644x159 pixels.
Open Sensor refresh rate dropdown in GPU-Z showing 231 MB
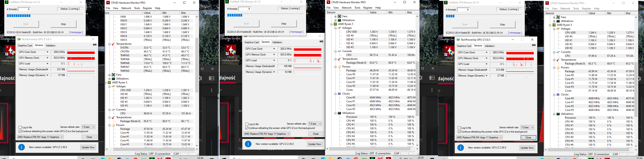pyautogui.click(x=88, y=127)
